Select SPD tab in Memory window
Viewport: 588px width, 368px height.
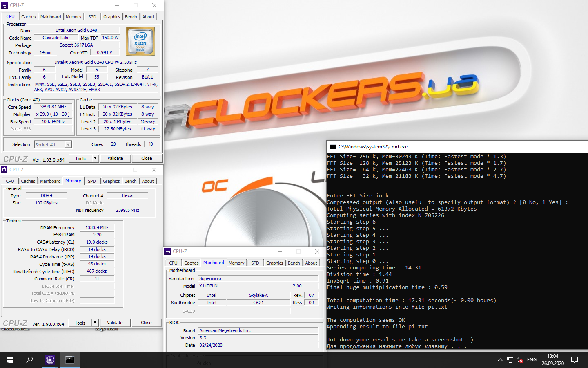click(92, 181)
